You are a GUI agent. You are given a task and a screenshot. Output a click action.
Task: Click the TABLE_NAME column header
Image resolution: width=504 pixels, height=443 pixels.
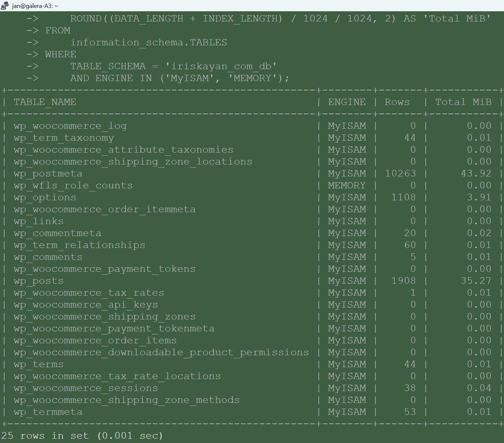(45, 102)
